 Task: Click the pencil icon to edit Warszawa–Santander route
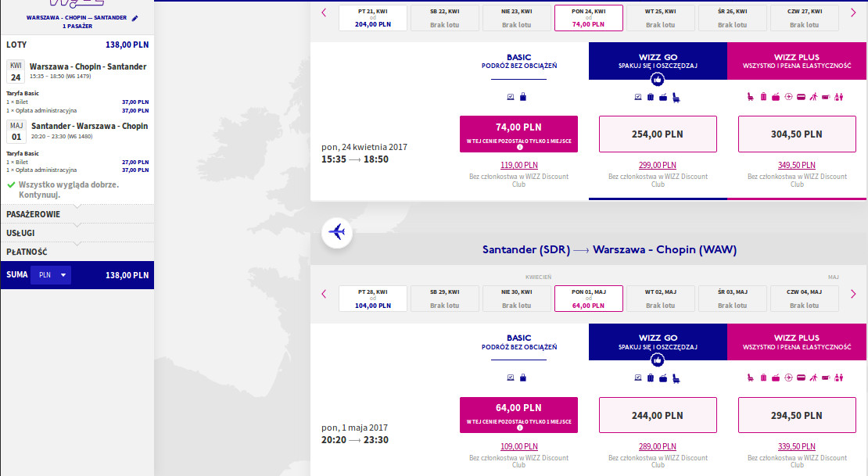pyautogui.click(x=135, y=18)
